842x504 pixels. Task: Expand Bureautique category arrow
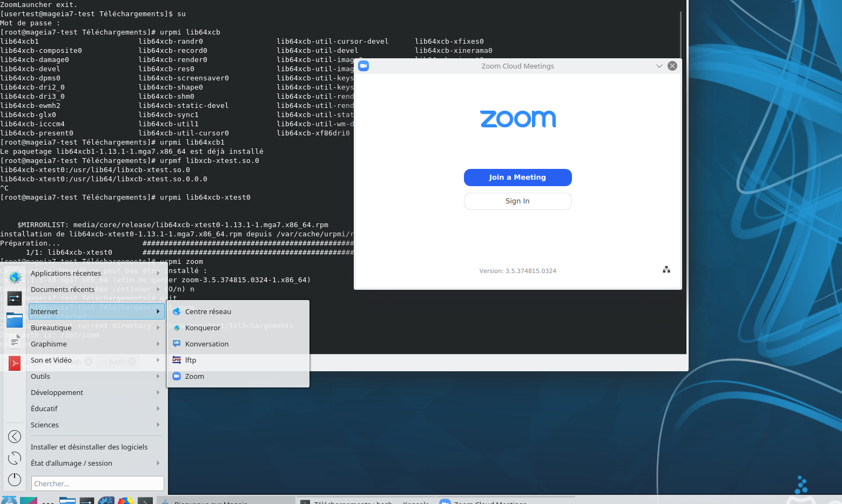(158, 328)
